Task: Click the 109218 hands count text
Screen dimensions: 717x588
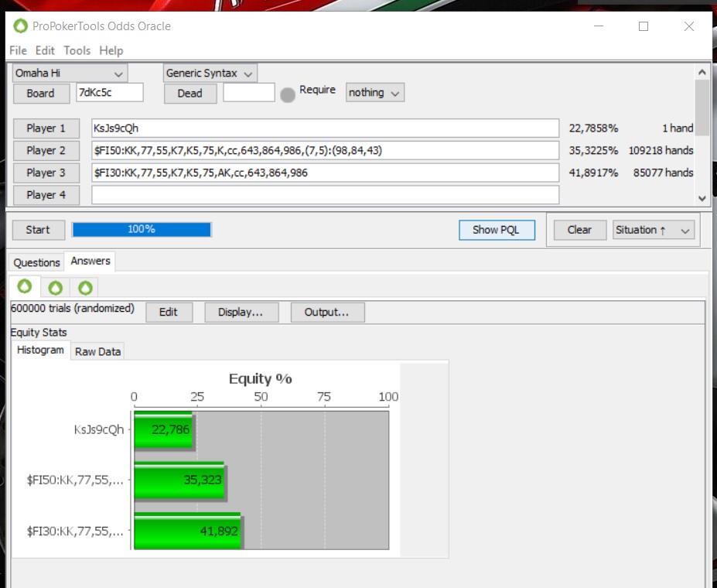Action: coord(661,150)
